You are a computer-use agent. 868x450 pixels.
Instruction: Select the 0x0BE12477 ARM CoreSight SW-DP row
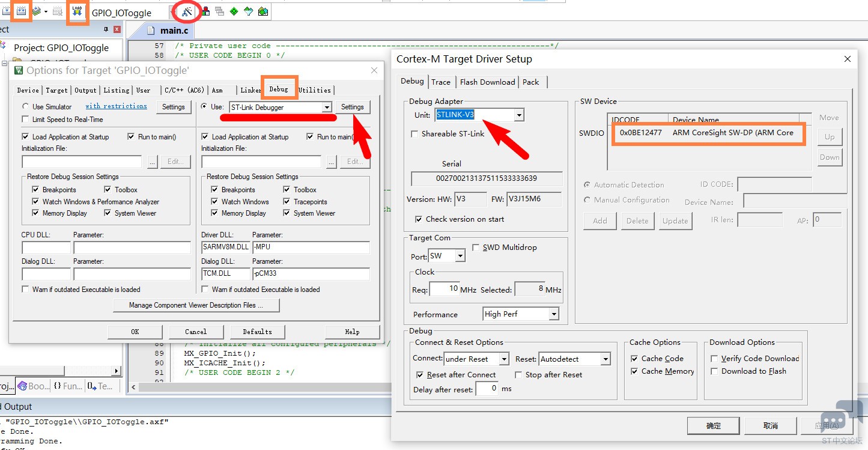(708, 133)
